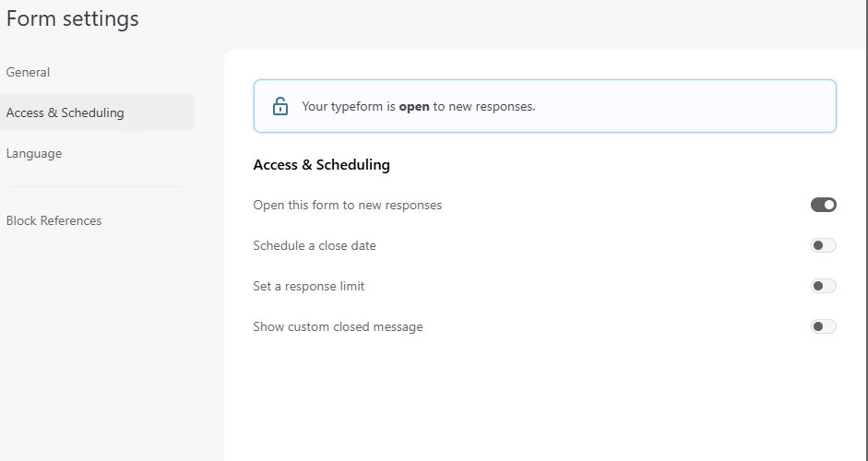Go to Block References in the sidebar

[54, 220]
